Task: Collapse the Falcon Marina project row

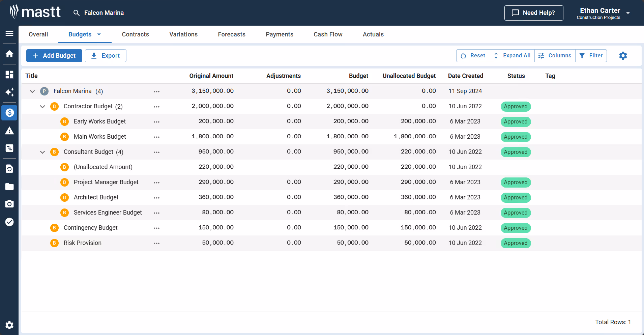Action: tap(32, 91)
